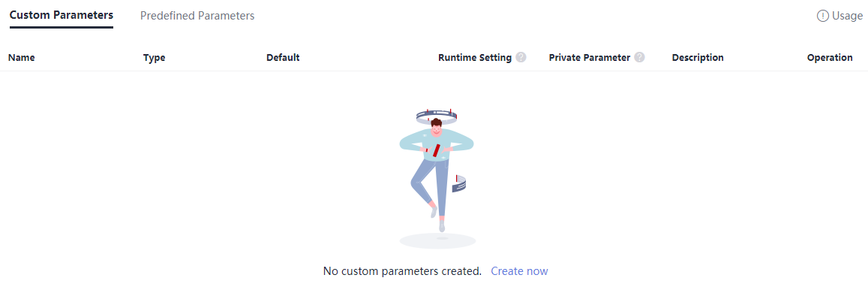Click the ring graphic above the character's head
868x293 pixels.
pyautogui.click(x=437, y=116)
